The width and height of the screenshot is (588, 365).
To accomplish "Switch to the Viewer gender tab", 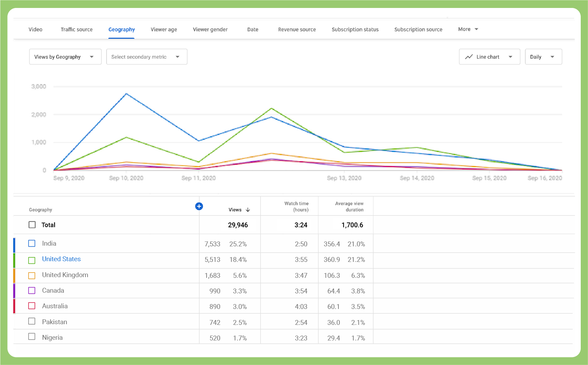I will coord(210,29).
